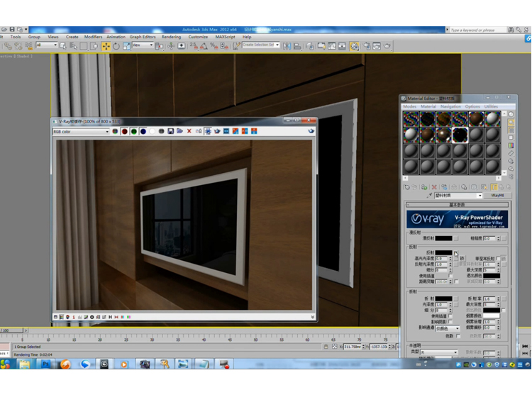Click the Mirror tool icon
Screen dimensions: 532x397
click(x=287, y=46)
